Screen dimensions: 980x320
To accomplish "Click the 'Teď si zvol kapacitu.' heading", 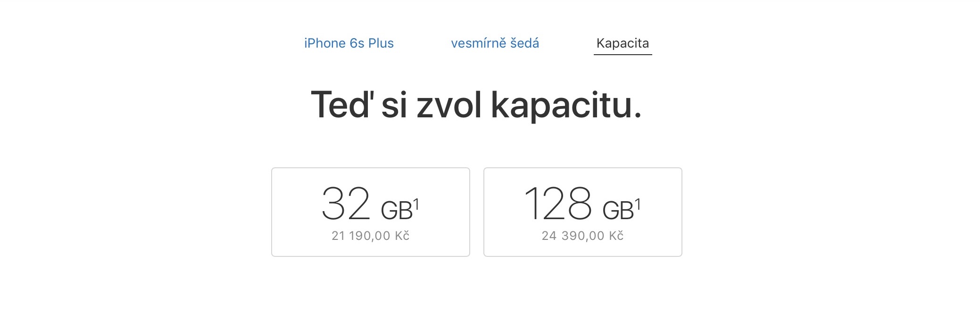I will [476, 105].
